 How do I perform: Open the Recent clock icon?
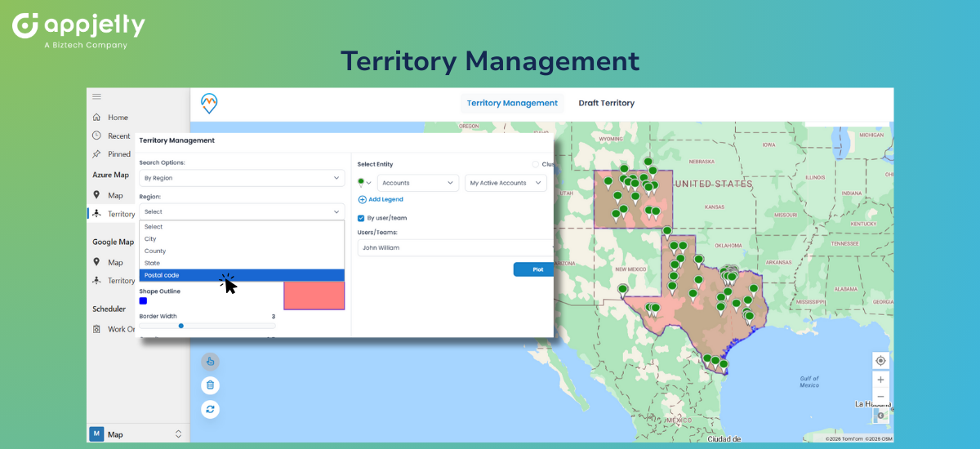[96, 136]
